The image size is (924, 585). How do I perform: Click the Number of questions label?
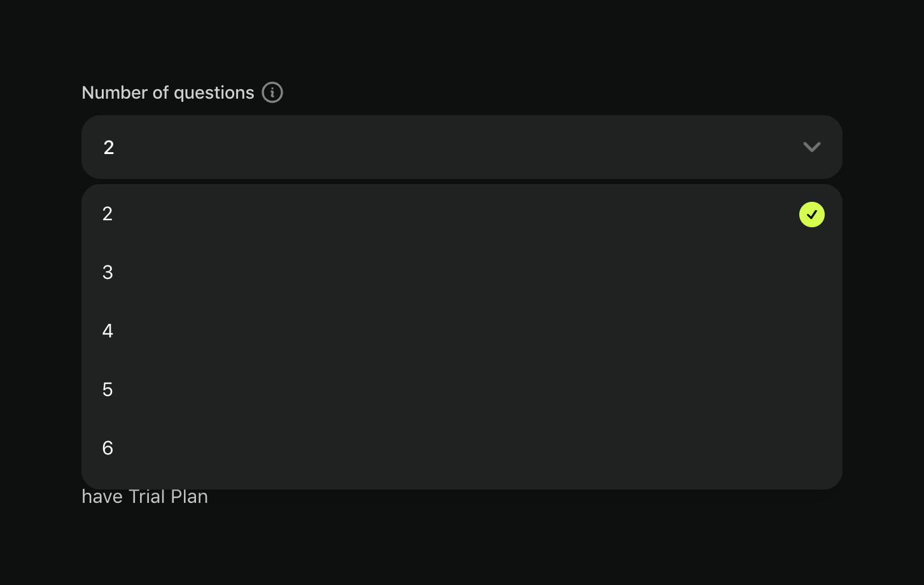tap(168, 93)
